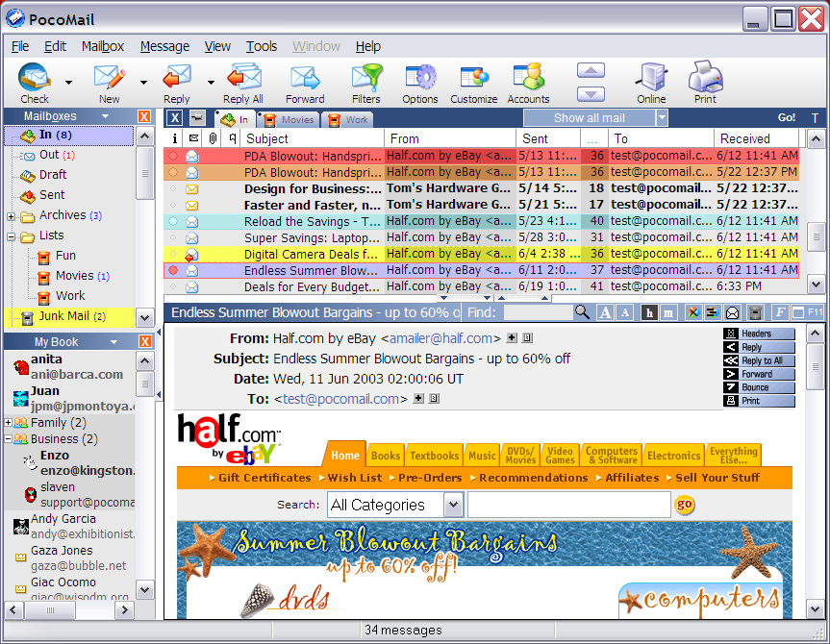The height and width of the screenshot is (644, 830).
Task: Click the Forward icon in the main toolbar
Action: [305, 78]
